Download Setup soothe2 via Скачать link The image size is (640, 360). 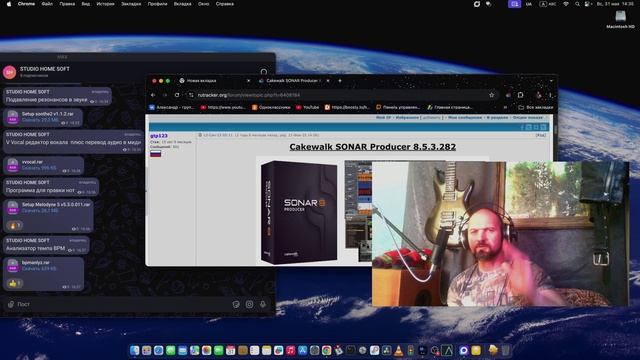(x=40, y=120)
